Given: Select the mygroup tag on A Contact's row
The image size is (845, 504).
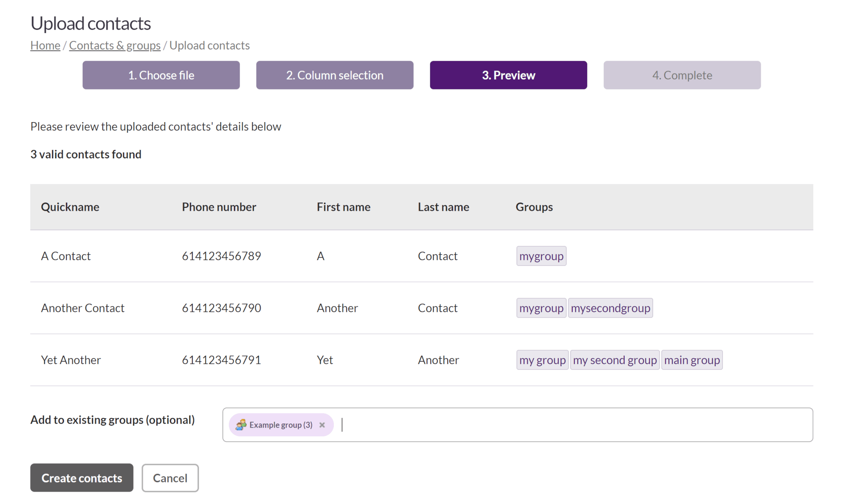Looking at the screenshot, I should click(x=541, y=256).
